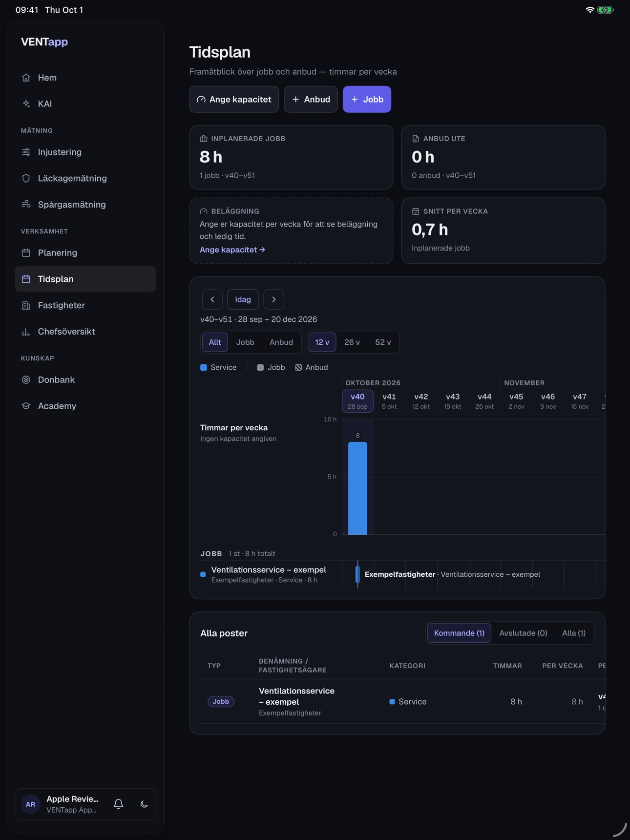Open the KAI assistant sparkle icon
The image size is (630, 840).
[26, 104]
